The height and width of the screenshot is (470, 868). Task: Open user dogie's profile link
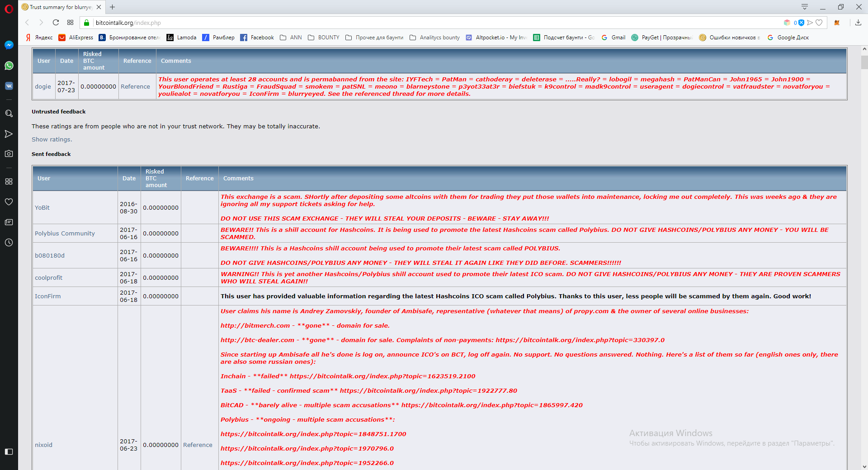point(43,87)
